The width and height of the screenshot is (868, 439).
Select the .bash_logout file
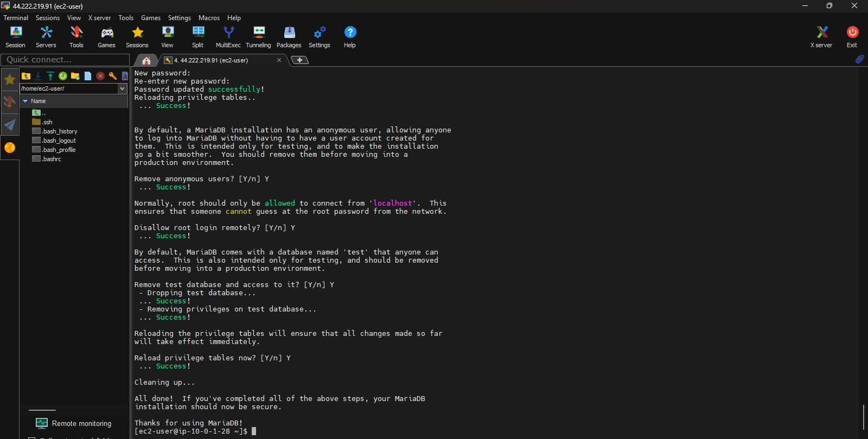54,141
